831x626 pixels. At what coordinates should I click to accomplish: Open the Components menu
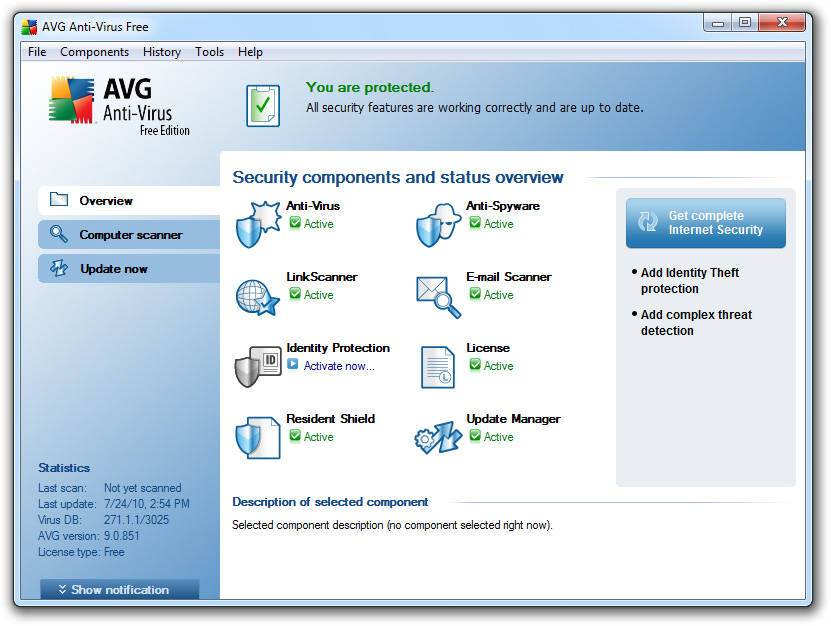click(94, 52)
